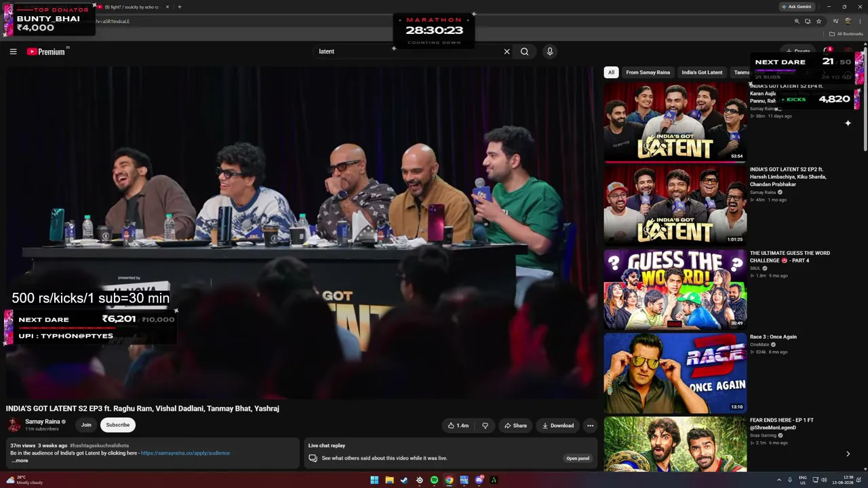Click 'Race 3 : Once Again' title
Image resolution: width=868 pixels, height=488 pixels.
point(773,337)
